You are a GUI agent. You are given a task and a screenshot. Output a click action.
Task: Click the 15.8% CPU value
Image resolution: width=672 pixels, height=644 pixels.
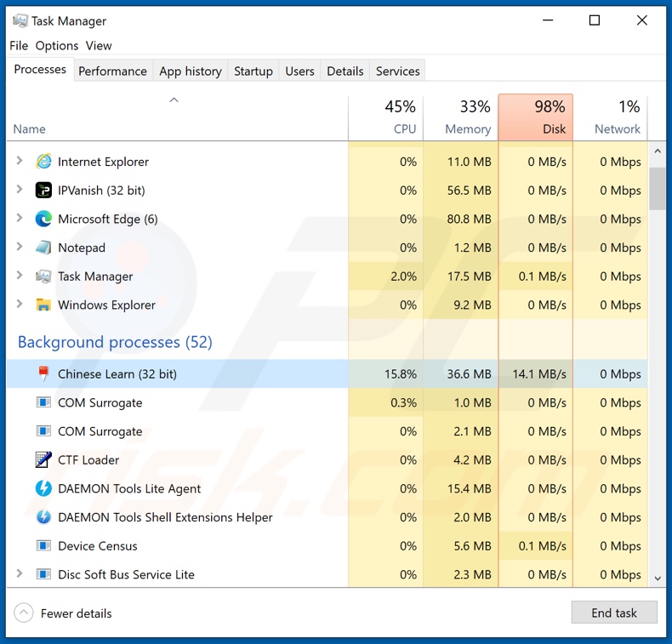[401, 374]
